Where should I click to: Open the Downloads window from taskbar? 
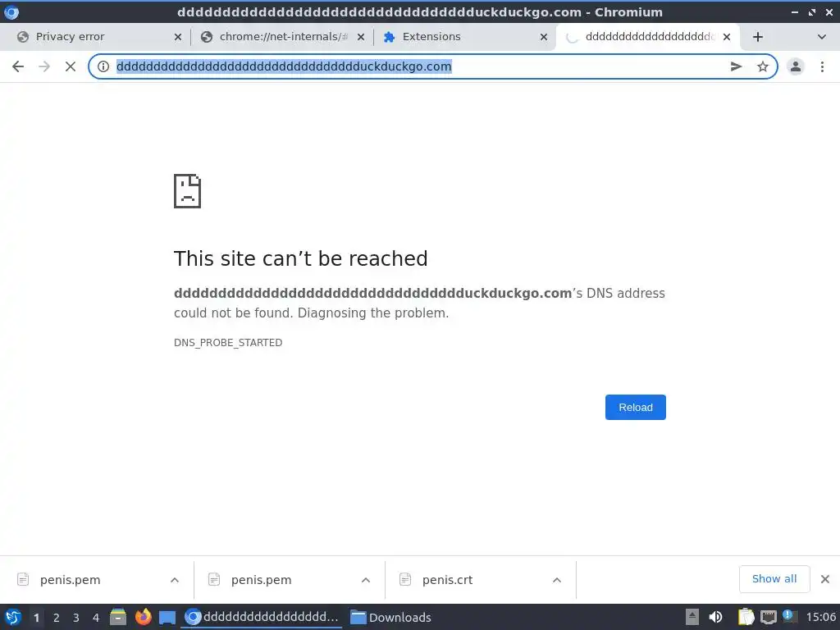[x=390, y=617]
